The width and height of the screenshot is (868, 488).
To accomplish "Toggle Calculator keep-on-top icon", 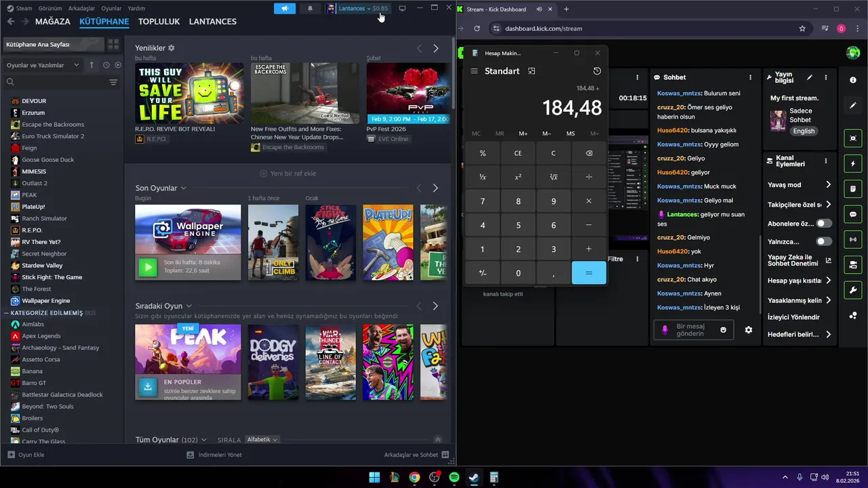I will [532, 71].
